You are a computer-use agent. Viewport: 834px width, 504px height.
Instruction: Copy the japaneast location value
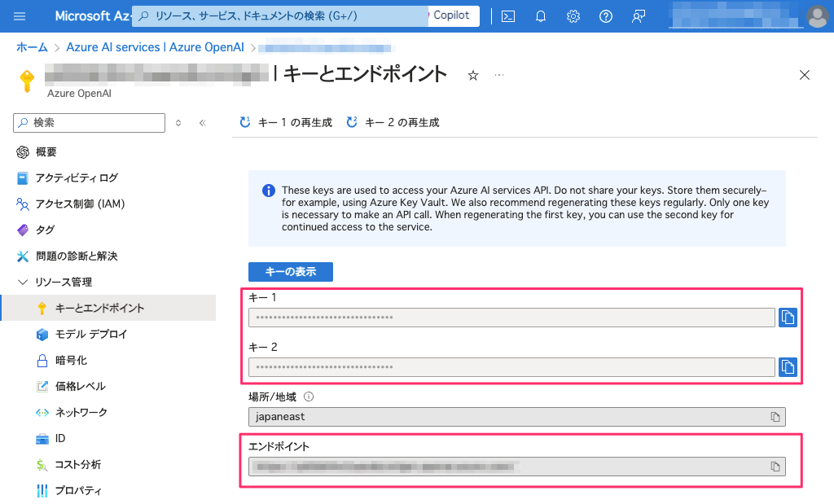tap(775, 417)
